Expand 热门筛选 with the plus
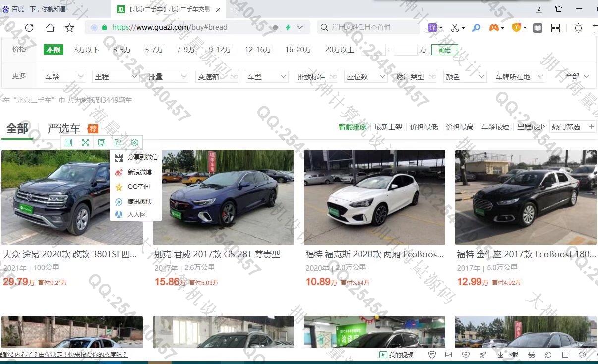The width and height of the screenshot is (598, 364). click(x=591, y=127)
